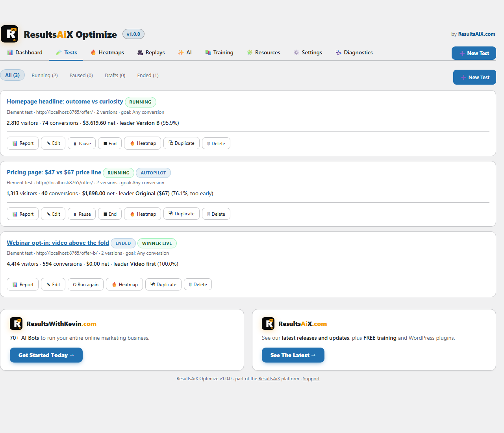Image resolution: width=504 pixels, height=433 pixels.
Task: Delete the Homepage headline test
Action: (216, 143)
